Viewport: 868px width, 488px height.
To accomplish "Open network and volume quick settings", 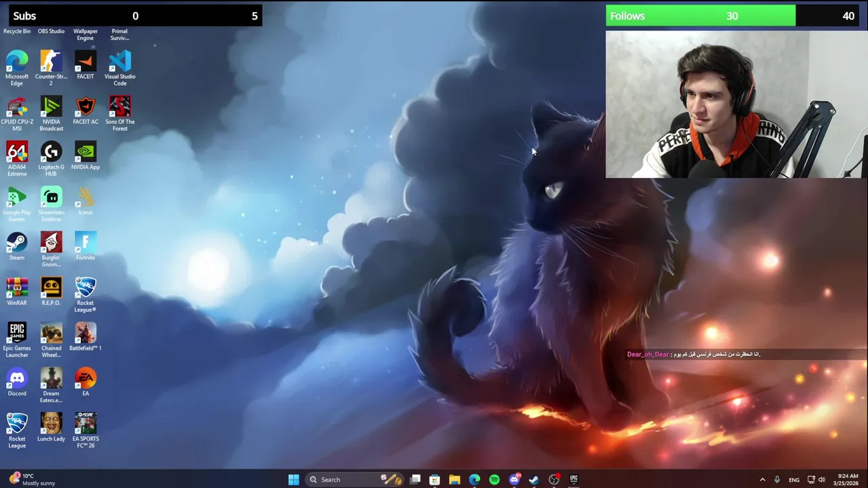I will pyautogui.click(x=816, y=480).
